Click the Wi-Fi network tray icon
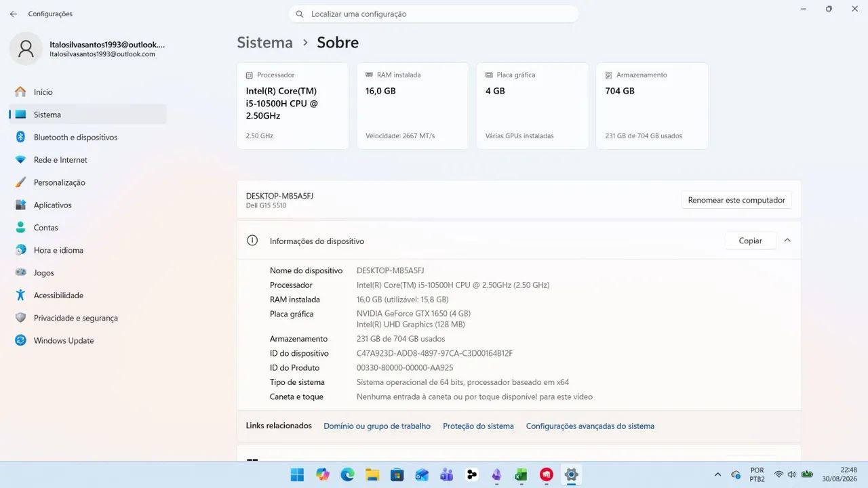The width and height of the screenshot is (868, 488). 778,474
